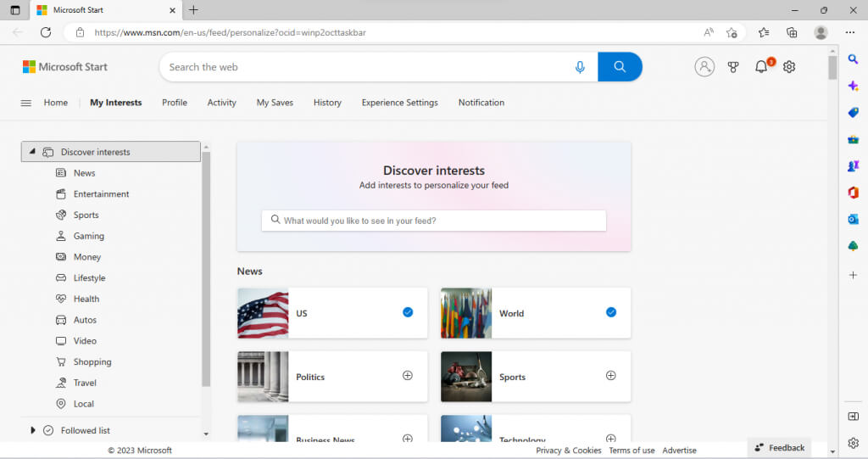Open the hamburger menu beside Home

[x=26, y=103]
